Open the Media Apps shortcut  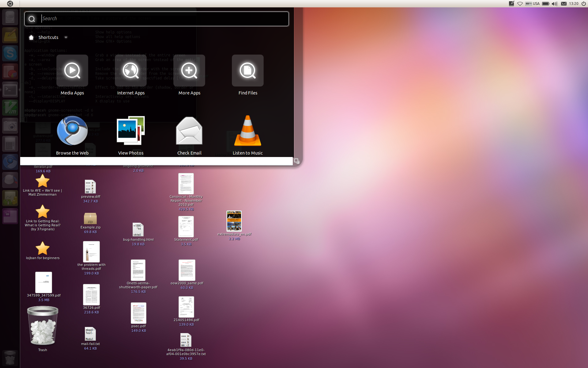72,71
